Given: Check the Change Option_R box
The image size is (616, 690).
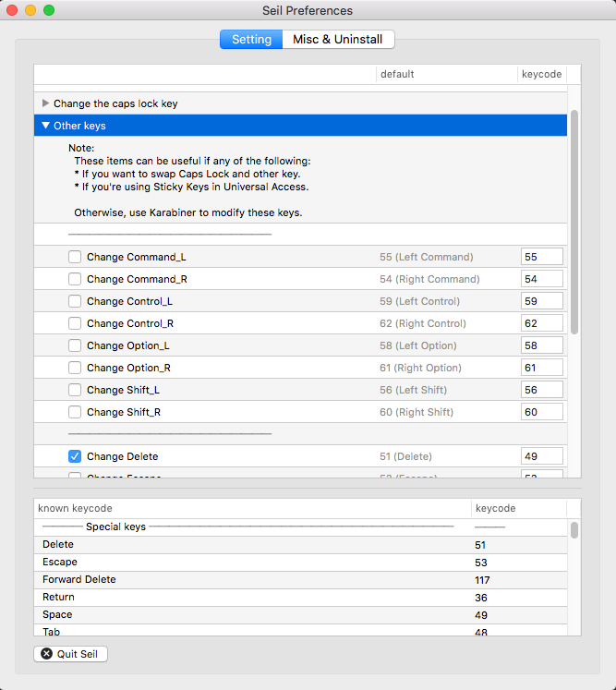Looking at the screenshot, I should 75,368.
